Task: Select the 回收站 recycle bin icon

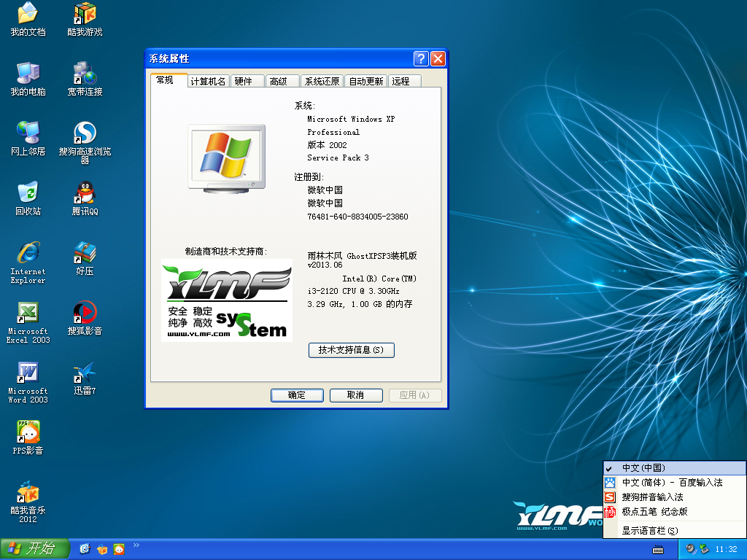Action: point(28,198)
